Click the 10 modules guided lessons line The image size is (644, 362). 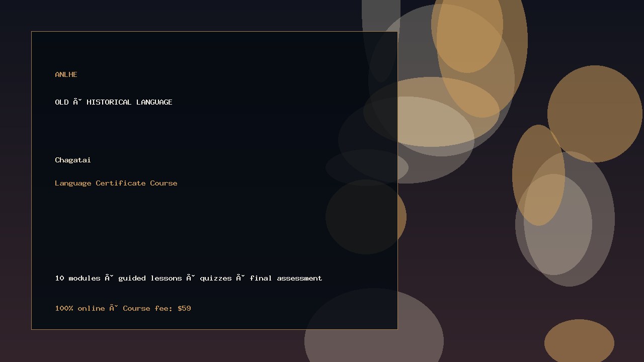click(189, 278)
